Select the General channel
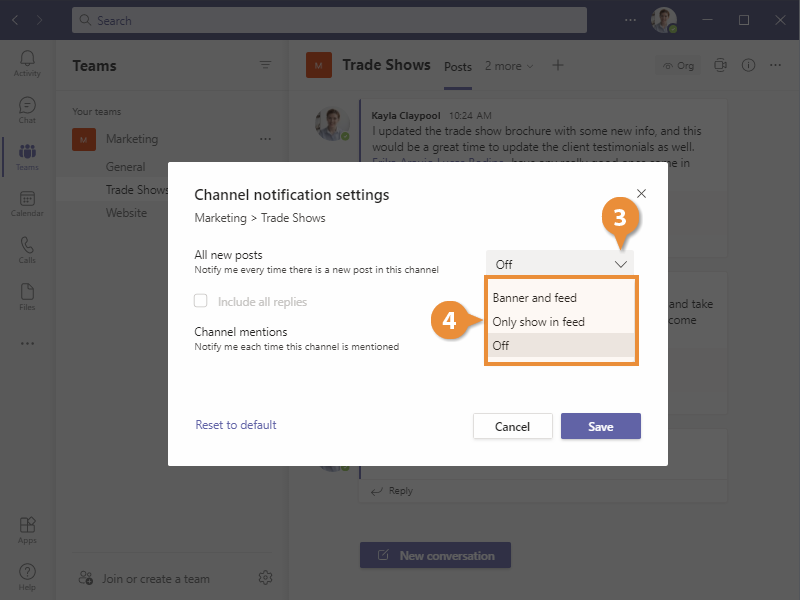 click(x=125, y=167)
